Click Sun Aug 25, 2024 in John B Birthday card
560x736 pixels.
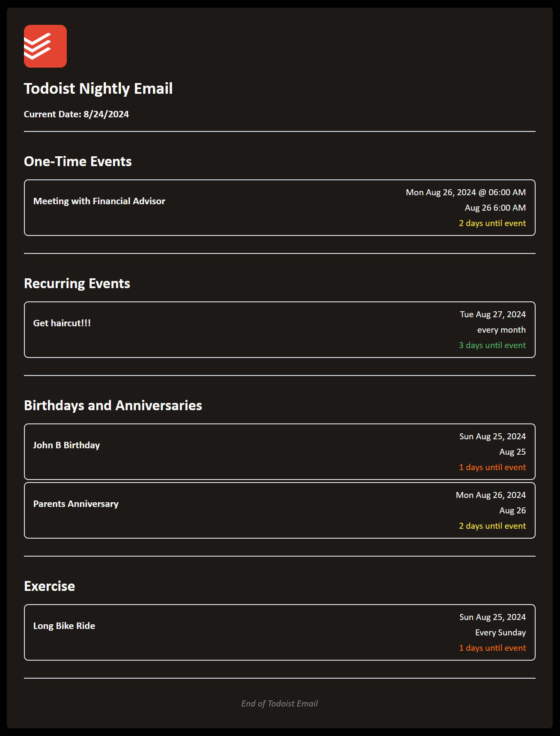(493, 437)
